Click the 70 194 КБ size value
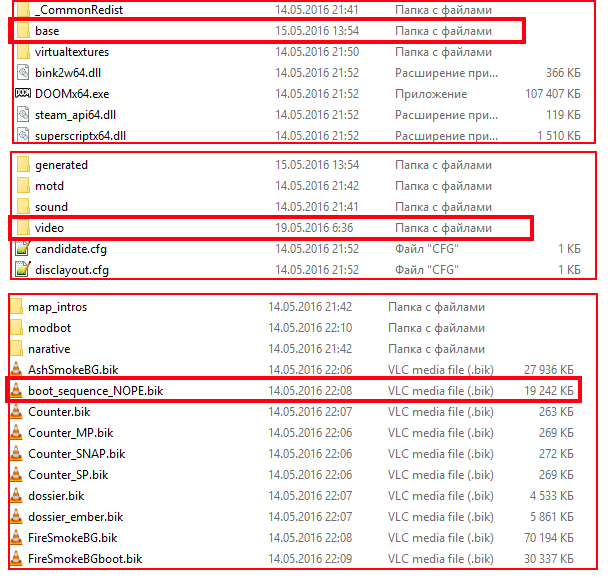This screenshot has height=581, width=613. click(x=548, y=538)
